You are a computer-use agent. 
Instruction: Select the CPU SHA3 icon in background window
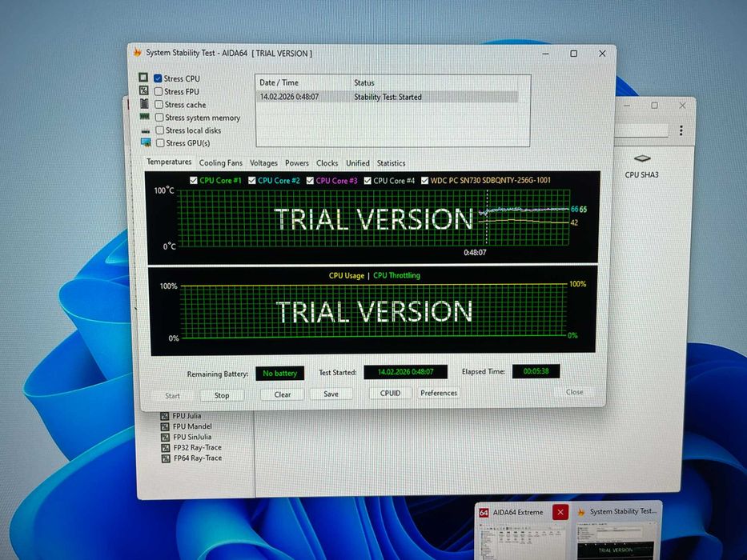(641, 158)
